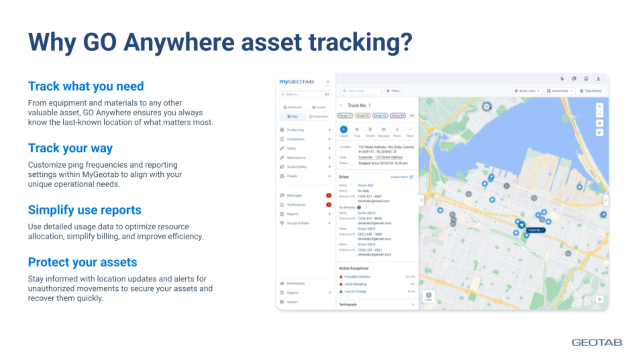This screenshot has height=362, width=644.
Task: Click the green Group 11 tag
Action: coord(345,115)
